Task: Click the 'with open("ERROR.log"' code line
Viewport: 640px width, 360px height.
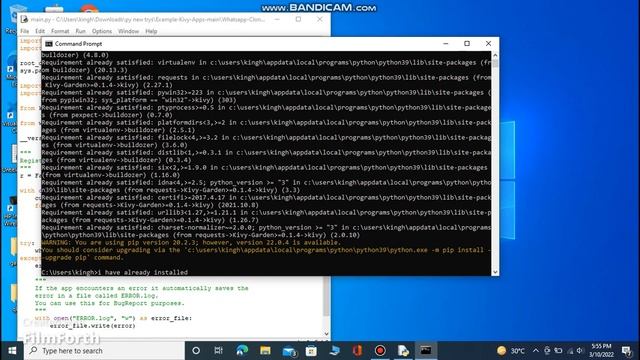Action: [x=113, y=318]
